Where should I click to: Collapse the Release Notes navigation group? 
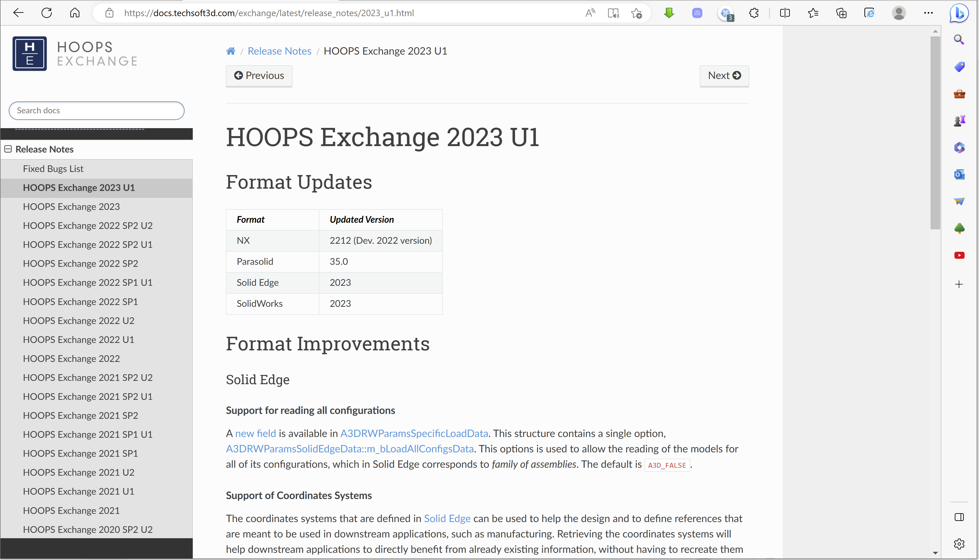click(7, 149)
